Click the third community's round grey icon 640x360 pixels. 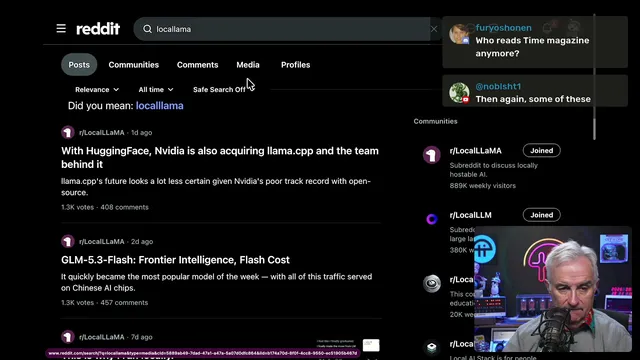coord(431,284)
